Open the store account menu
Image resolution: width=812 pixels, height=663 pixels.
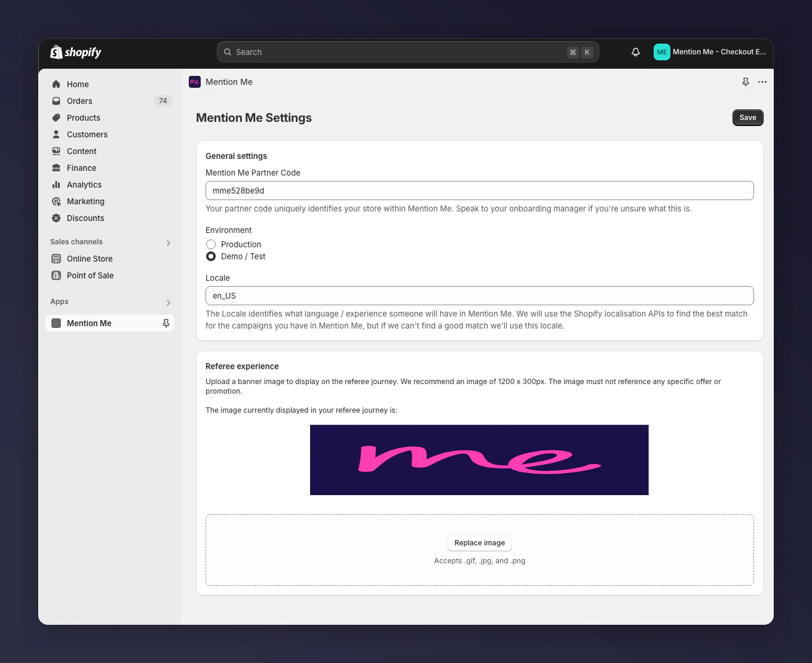click(x=710, y=52)
